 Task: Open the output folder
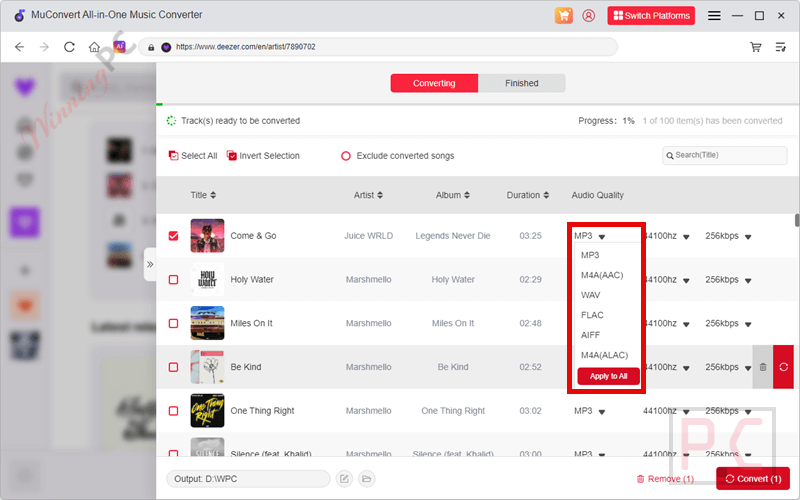tap(366, 479)
